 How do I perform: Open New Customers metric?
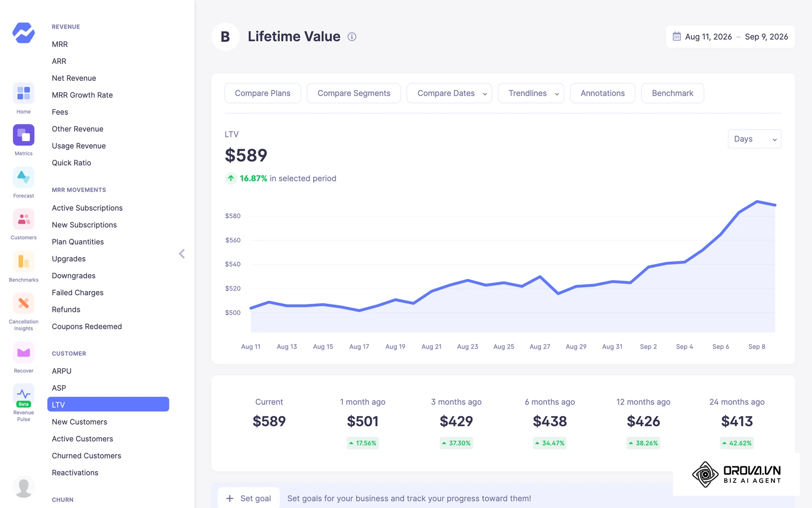(x=80, y=422)
